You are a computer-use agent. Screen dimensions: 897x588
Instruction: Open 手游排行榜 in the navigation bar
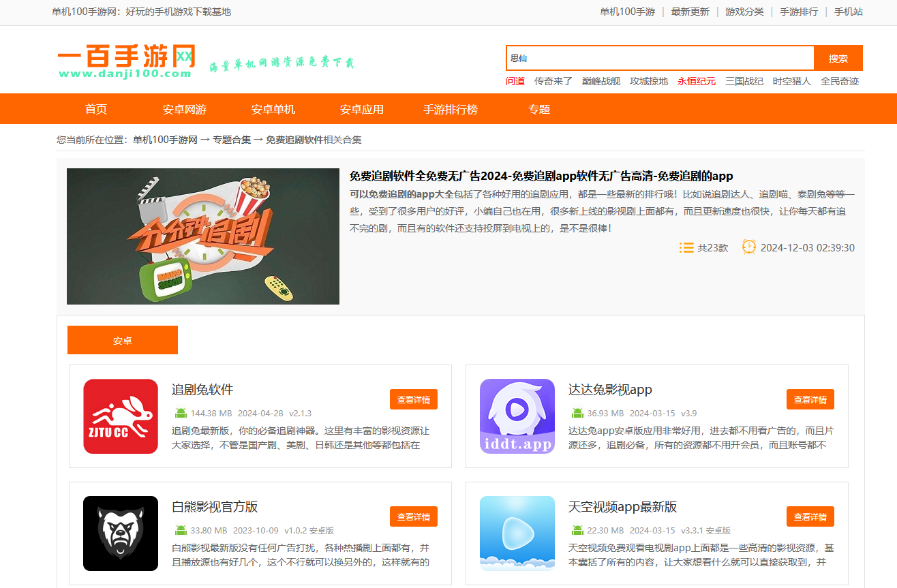pos(451,109)
